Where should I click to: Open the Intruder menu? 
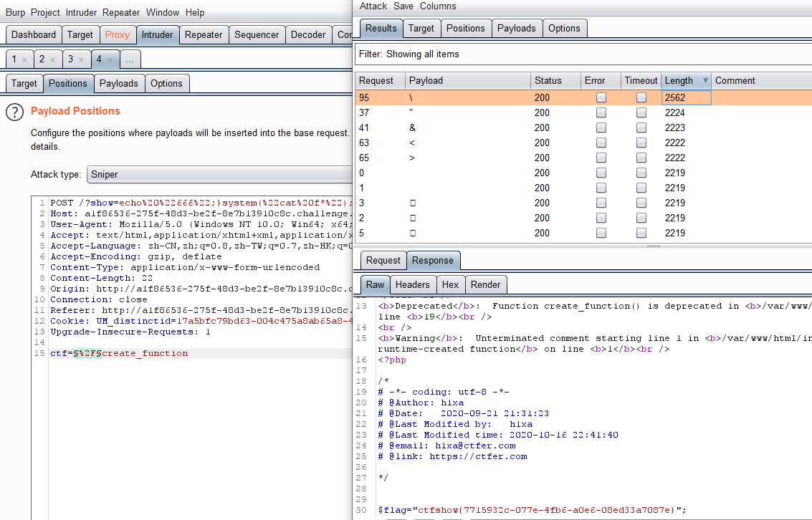[81, 12]
